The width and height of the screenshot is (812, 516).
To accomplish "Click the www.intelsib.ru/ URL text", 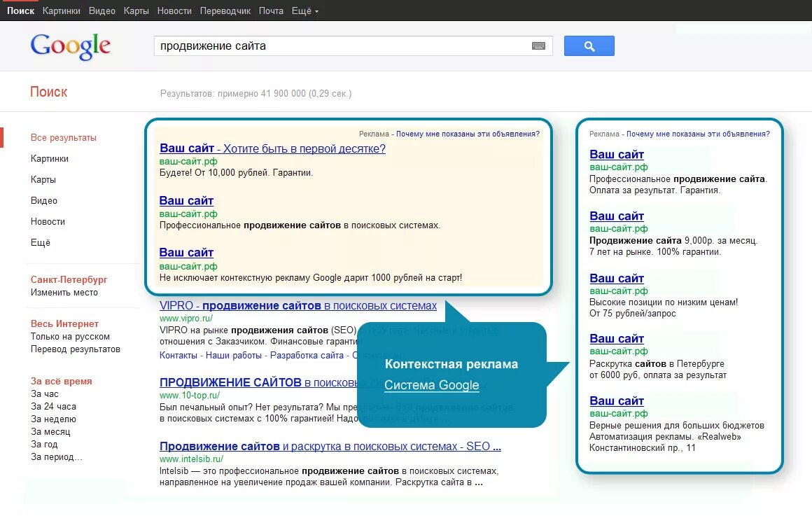I will [192, 459].
